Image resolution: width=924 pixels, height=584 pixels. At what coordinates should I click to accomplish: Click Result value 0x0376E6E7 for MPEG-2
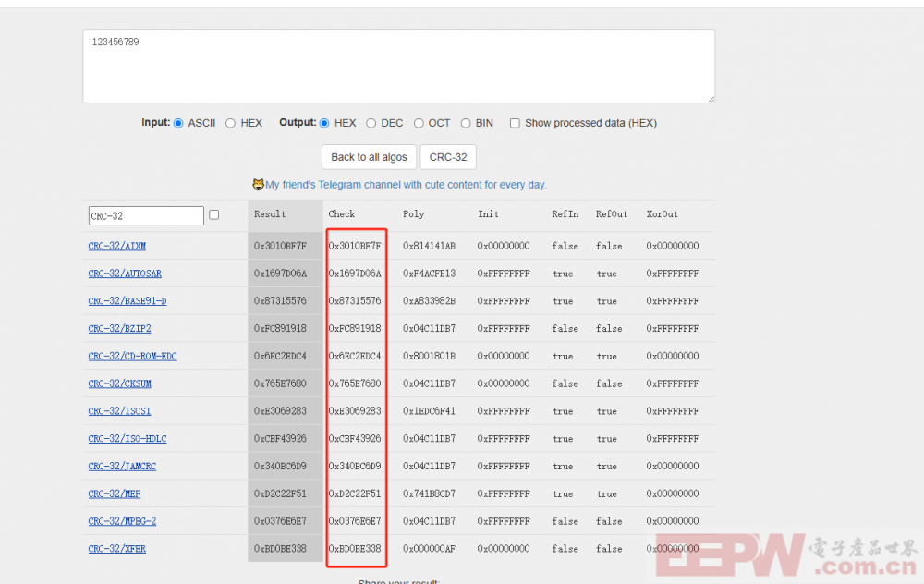pyautogui.click(x=281, y=521)
